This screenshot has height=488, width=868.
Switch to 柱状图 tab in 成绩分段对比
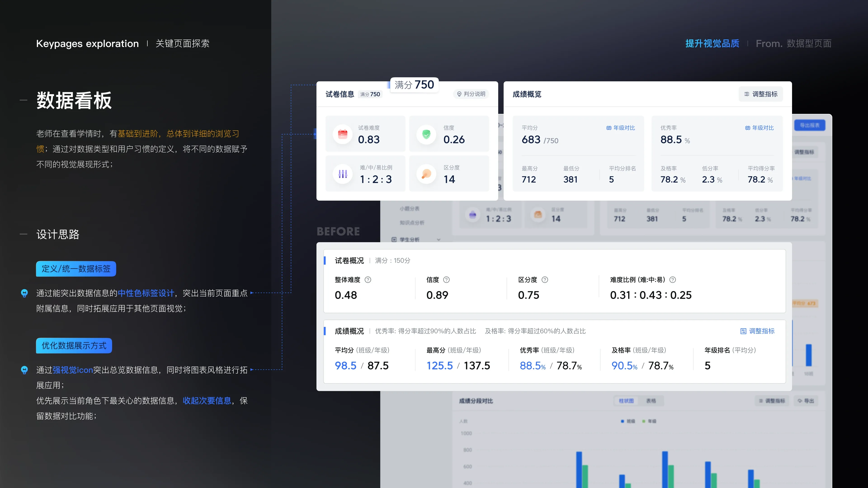[626, 401]
